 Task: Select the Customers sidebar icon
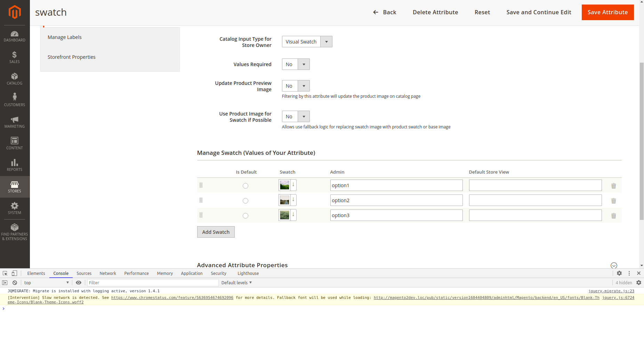tap(14, 99)
